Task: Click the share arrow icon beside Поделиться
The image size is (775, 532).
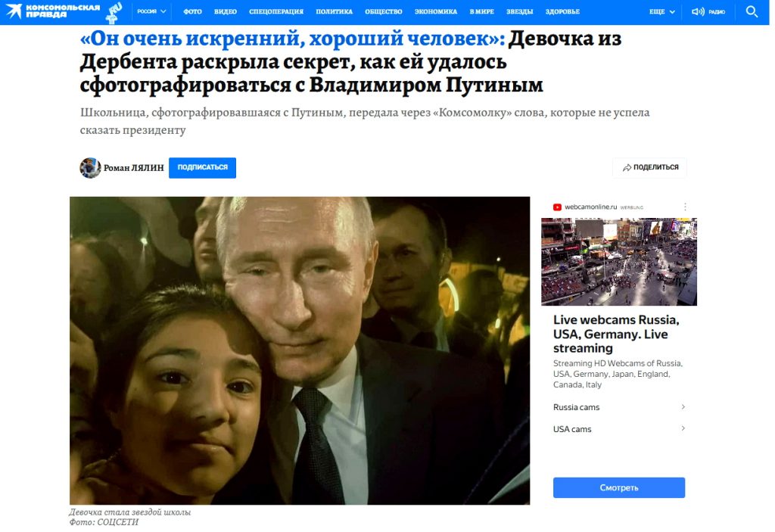Action: click(627, 167)
